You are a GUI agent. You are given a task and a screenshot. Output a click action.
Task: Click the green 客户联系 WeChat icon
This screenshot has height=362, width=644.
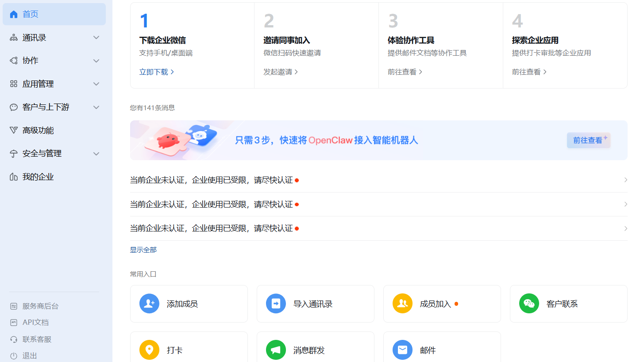point(529,304)
